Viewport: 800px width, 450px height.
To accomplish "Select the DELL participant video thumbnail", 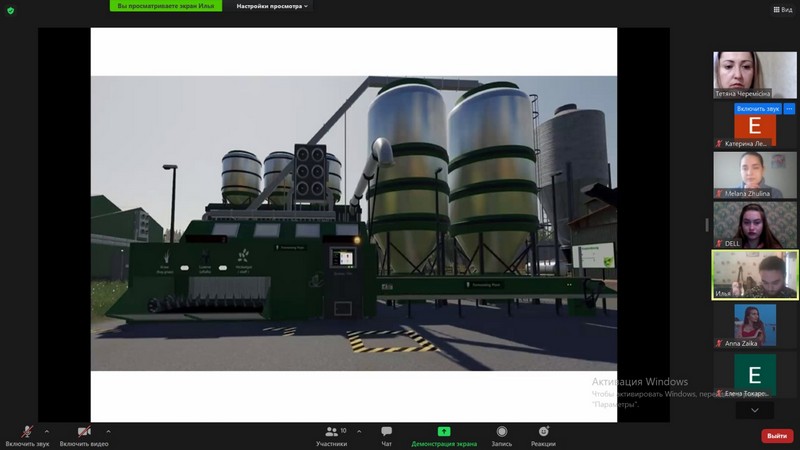I will [755, 224].
